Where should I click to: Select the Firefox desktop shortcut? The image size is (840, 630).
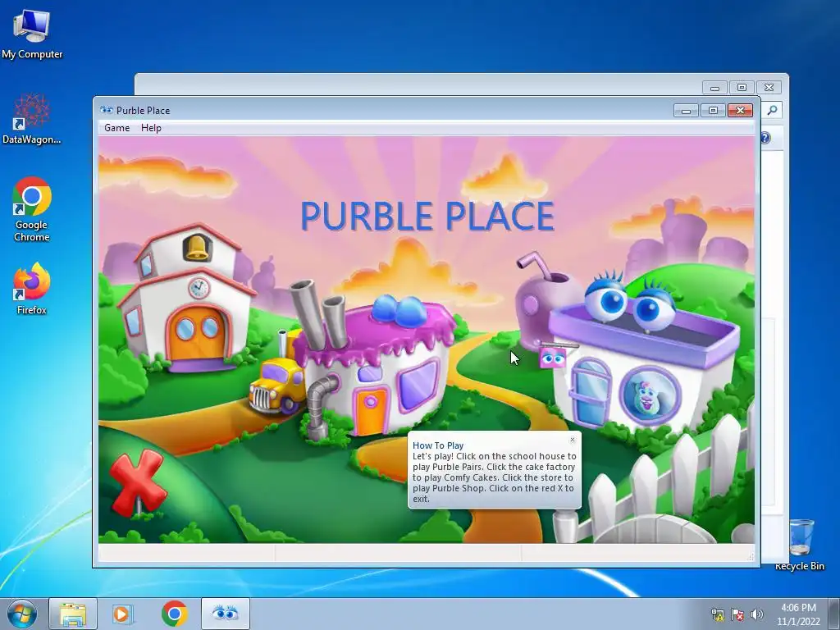32,288
